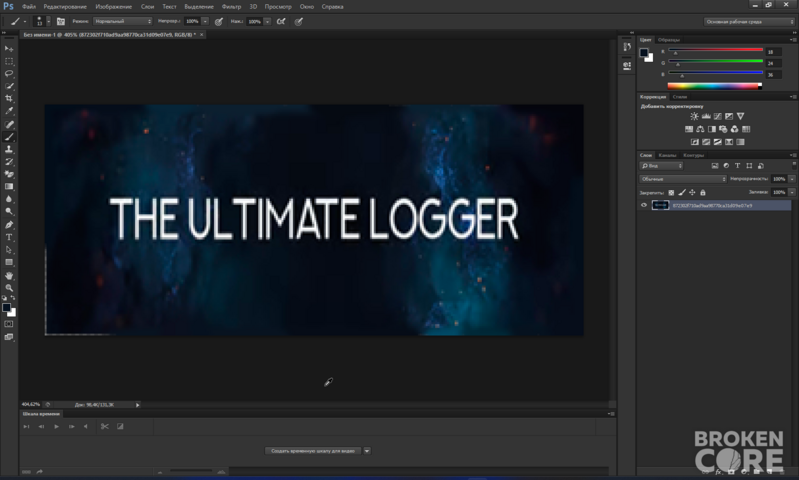Open the brush mode dropdown 'Нормальный'
Image resolution: width=799 pixels, height=480 pixels.
pyautogui.click(x=123, y=21)
